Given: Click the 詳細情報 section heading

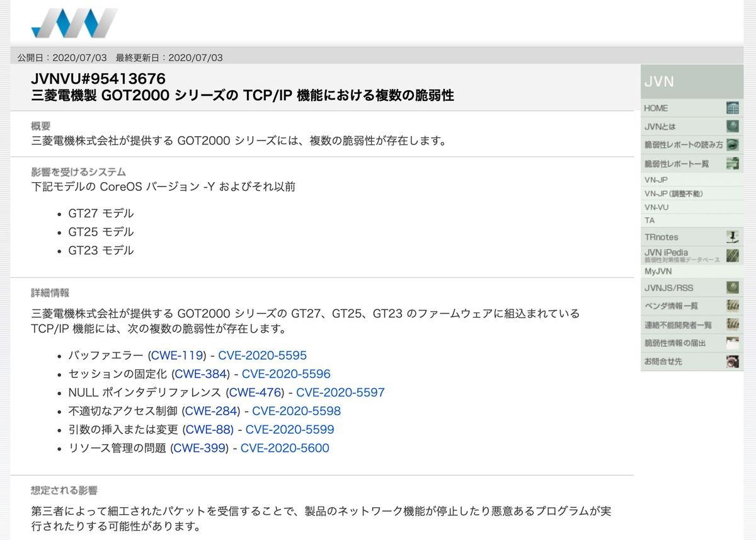Looking at the screenshot, I should [50, 292].
